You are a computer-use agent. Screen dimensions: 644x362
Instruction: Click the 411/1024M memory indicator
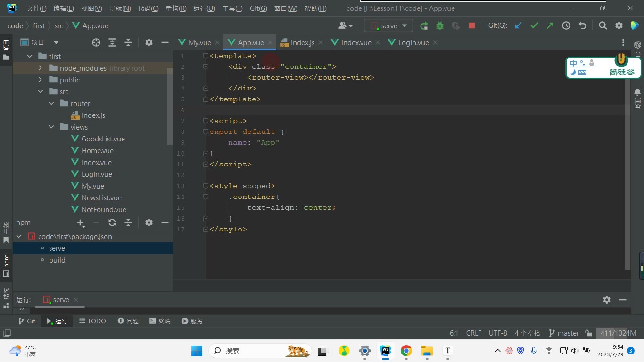619,333
